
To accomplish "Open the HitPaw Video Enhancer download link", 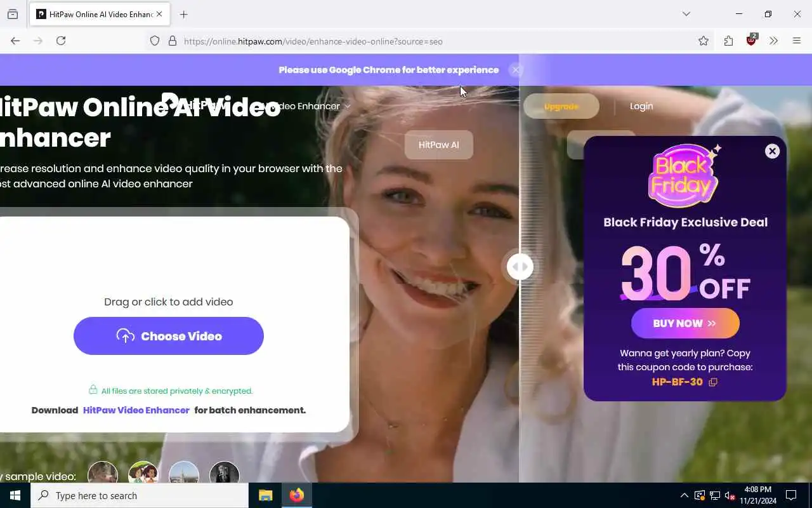I will click(x=136, y=410).
